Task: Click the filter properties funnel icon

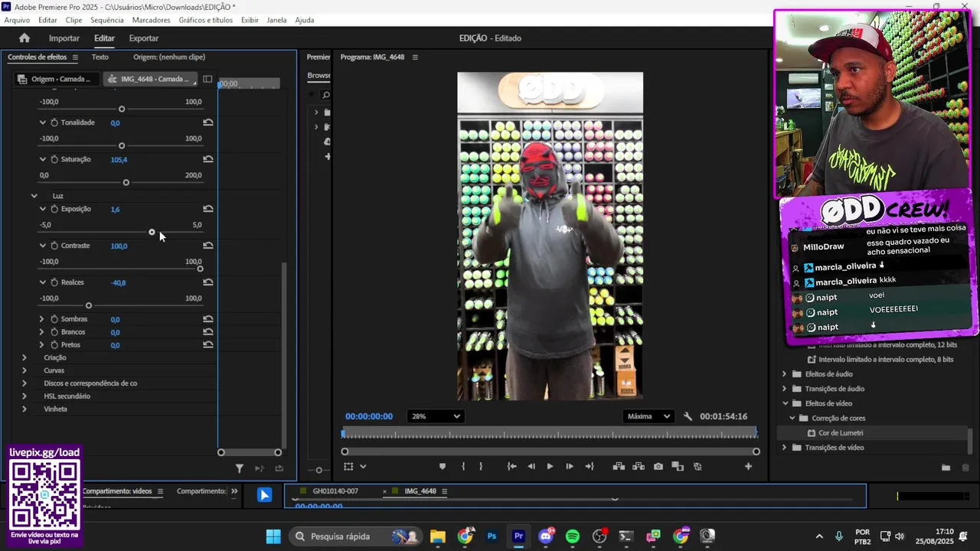Action: click(x=239, y=468)
